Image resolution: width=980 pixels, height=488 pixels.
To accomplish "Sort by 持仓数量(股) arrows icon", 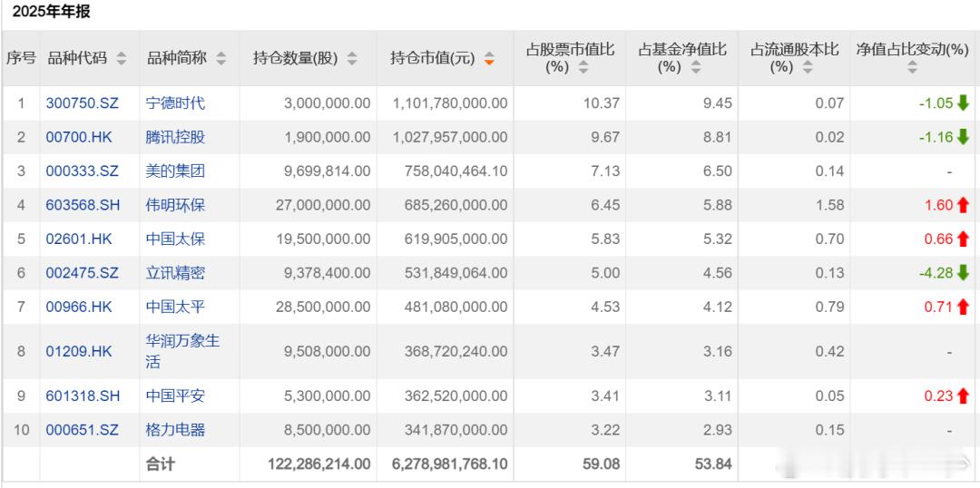I will tap(352, 59).
